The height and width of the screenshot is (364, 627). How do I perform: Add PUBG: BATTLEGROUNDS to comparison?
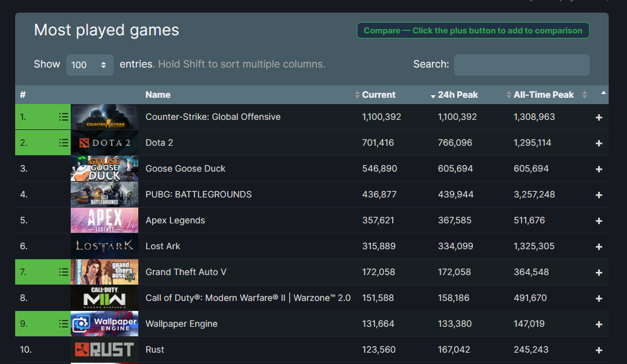599,195
